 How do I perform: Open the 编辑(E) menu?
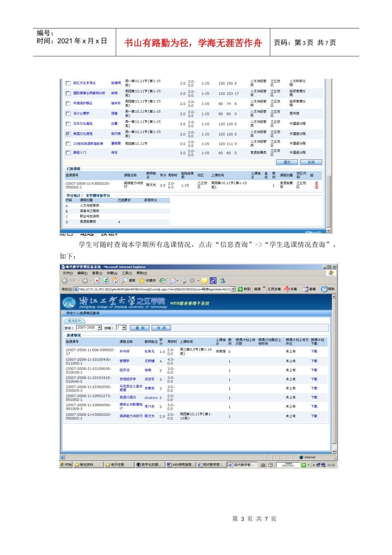(x=83, y=273)
